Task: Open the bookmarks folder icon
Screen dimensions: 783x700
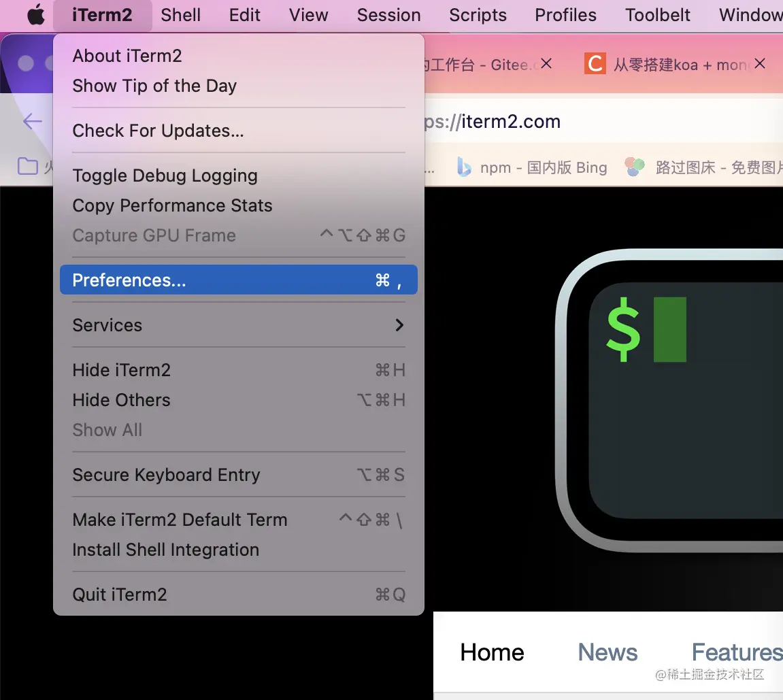Action: coord(27,166)
